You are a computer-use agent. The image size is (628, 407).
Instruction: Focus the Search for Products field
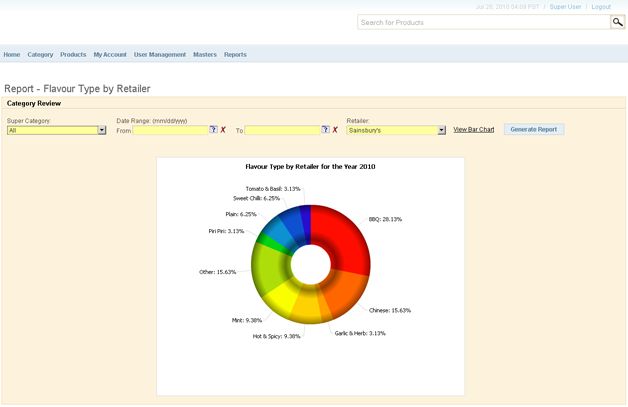click(x=483, y=22)
